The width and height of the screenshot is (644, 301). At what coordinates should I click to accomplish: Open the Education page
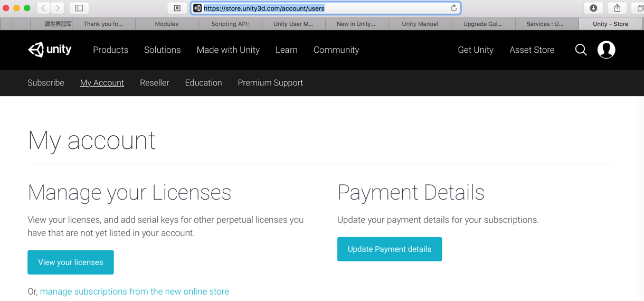point(203,83)
